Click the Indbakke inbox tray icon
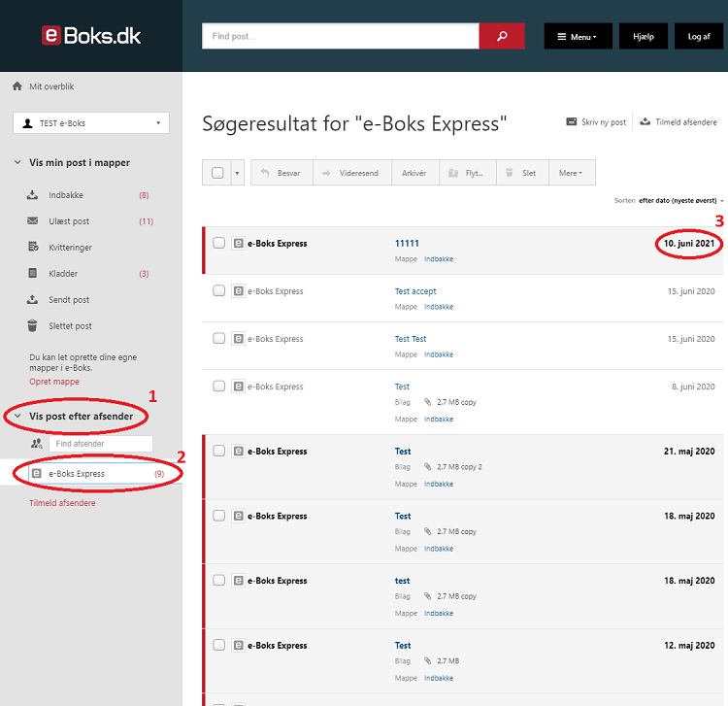 (x=32, y=194)
